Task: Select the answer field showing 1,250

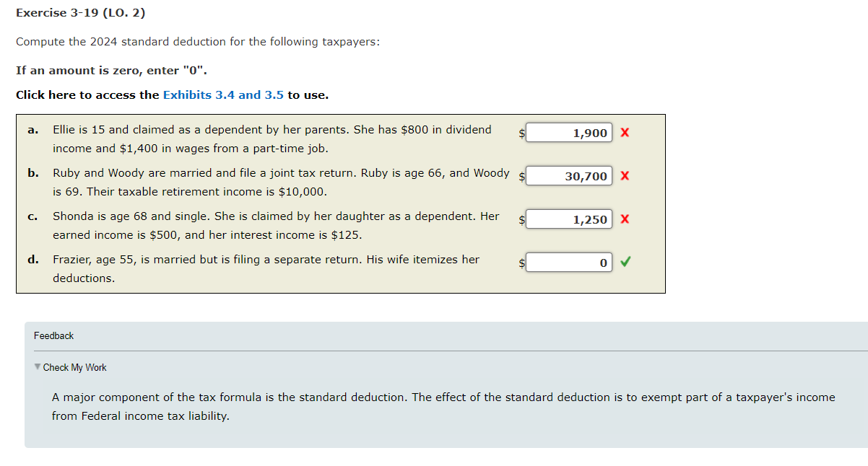Action: 569,219
